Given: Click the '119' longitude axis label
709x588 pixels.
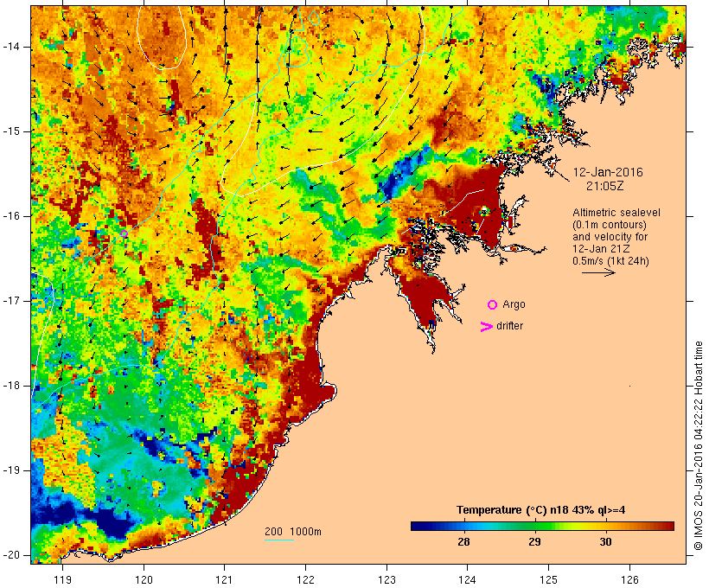Looking at the screenshot, I should [x=62, y=579].
